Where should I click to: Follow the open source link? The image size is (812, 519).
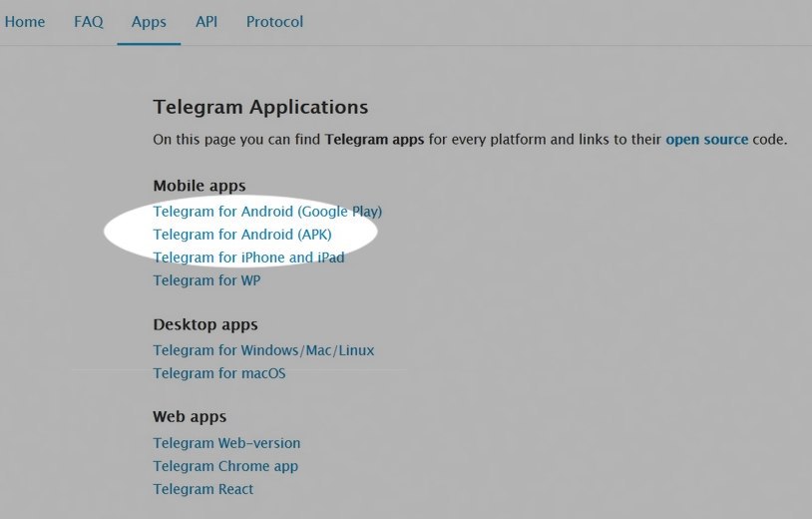click(x=706, y=140)
